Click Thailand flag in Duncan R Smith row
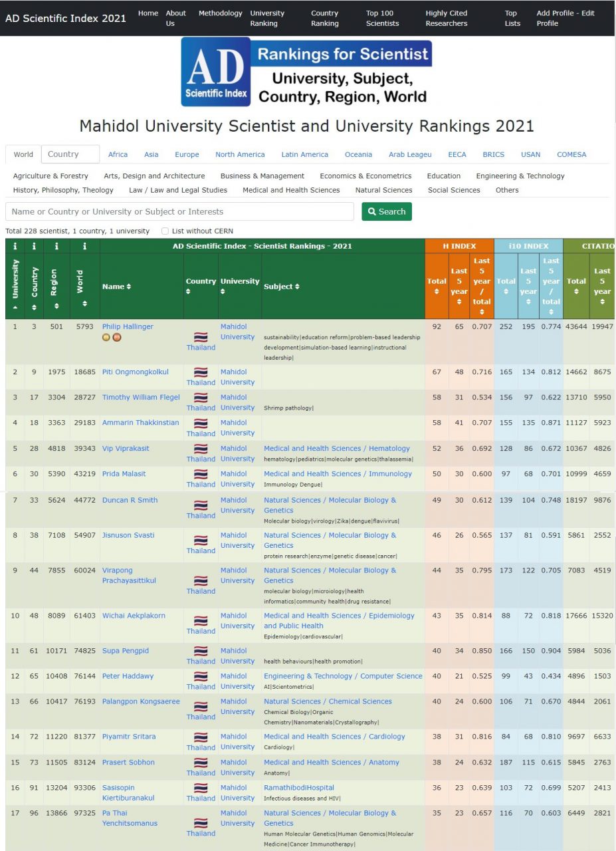 click(x=201, y=506)
